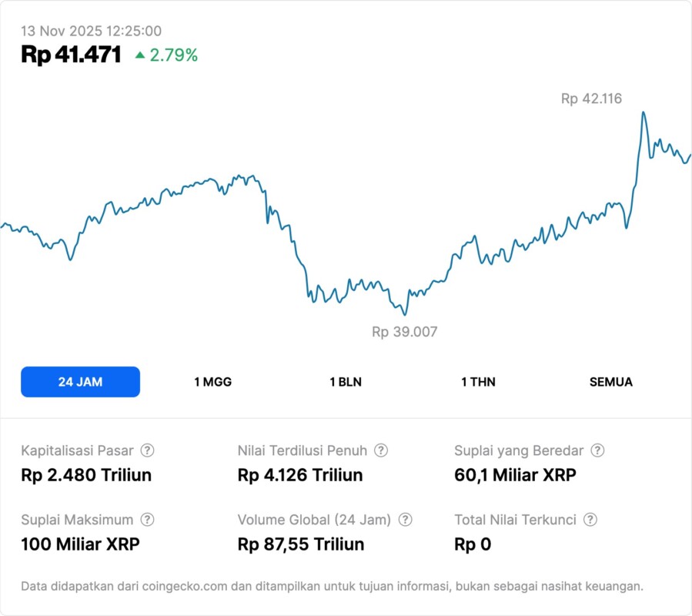Click the green price-up triangle indicator

140,55
